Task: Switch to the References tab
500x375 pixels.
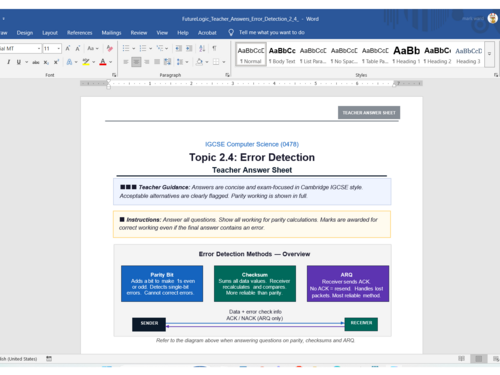Action: tap(79, 33)
